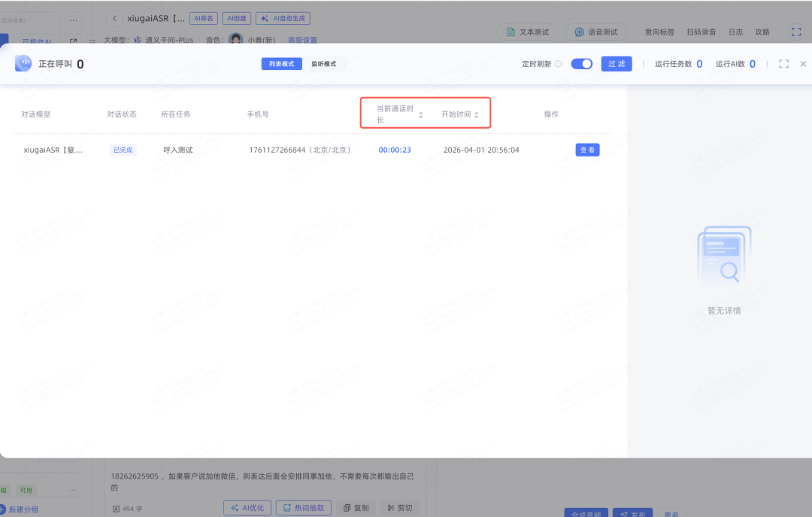
Task: Close the 正在呼叫 call panel
Action: point(803,64)
